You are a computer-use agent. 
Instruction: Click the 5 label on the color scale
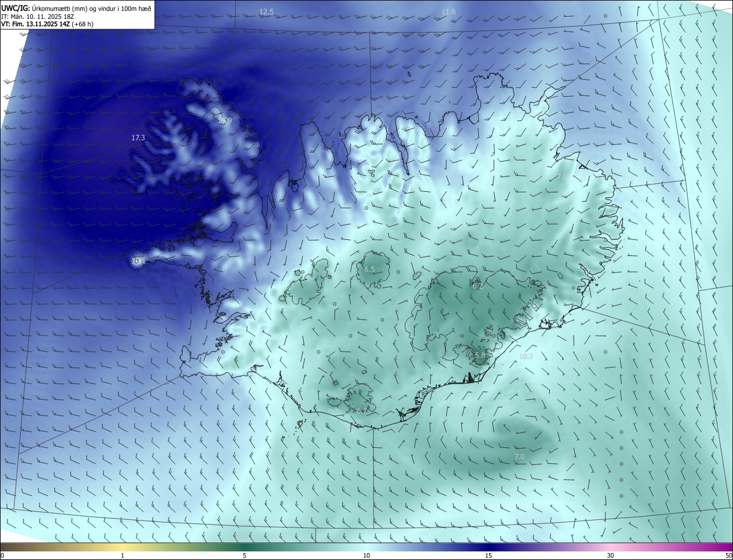click(245, 555)
